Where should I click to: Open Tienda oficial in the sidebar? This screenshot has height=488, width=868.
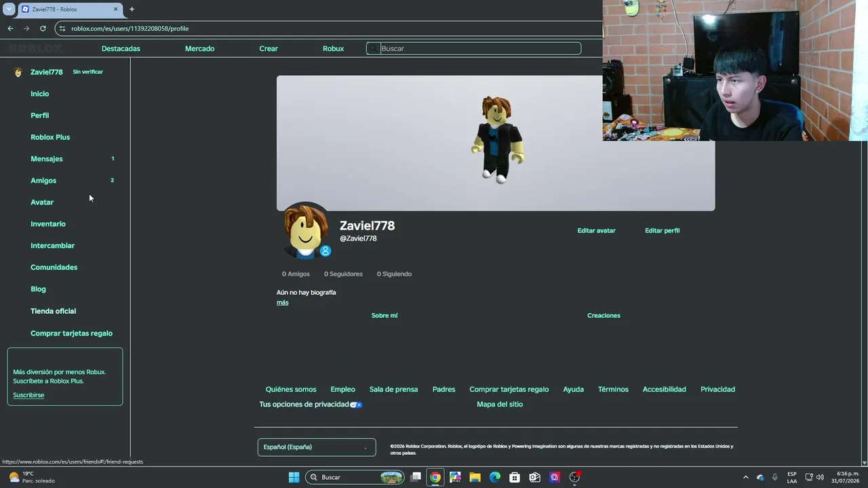point(53,311)
